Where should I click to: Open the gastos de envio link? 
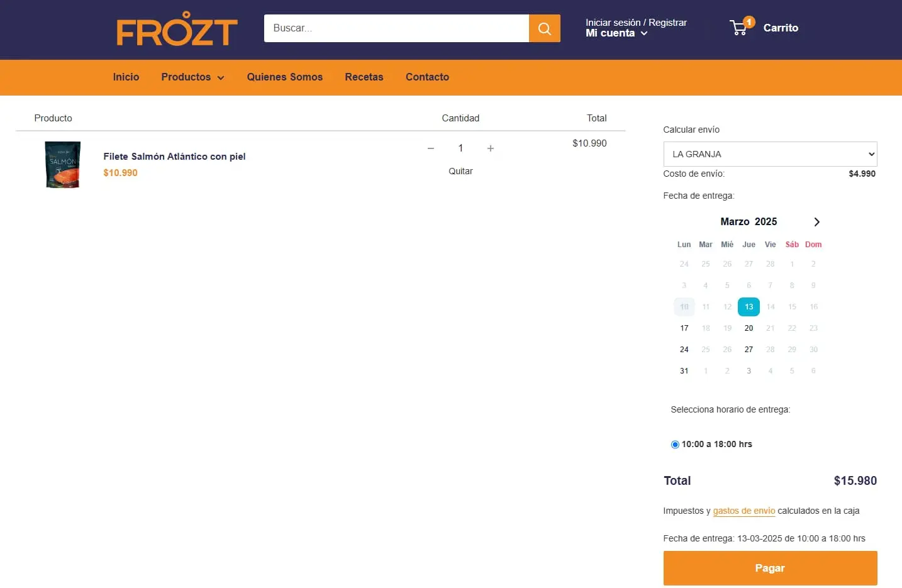[743, 511]
